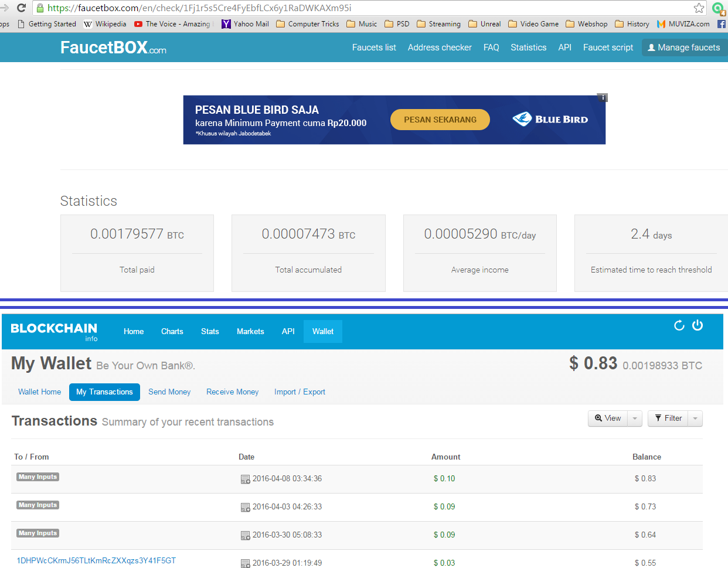Click the FaucetBOX.com logo
This screenshot has width=728, height=568.
(x=113, y=47)
